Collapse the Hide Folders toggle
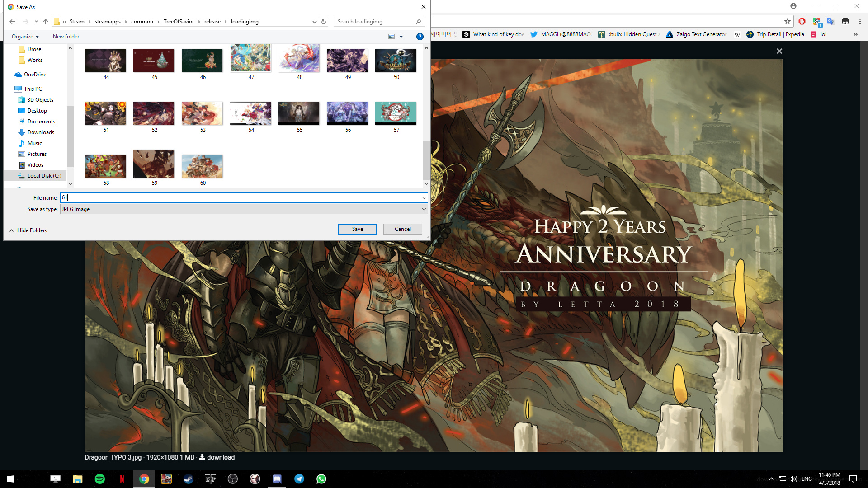 point(28,230)
